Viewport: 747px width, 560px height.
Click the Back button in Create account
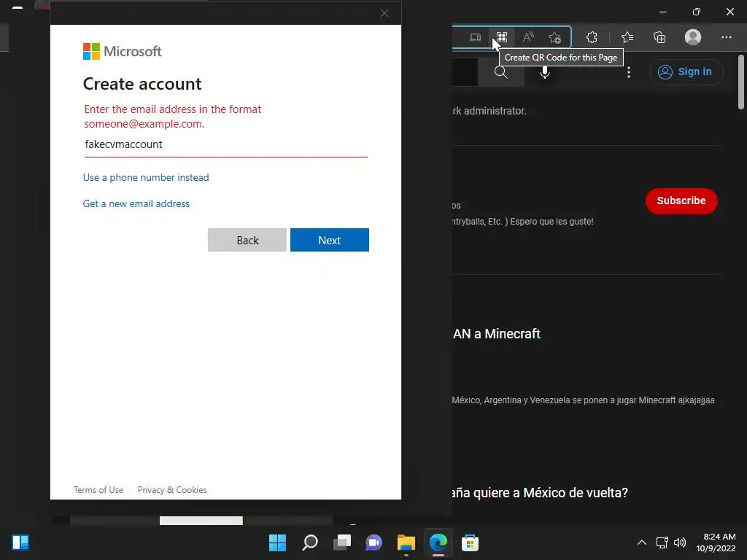pos(247,240)
